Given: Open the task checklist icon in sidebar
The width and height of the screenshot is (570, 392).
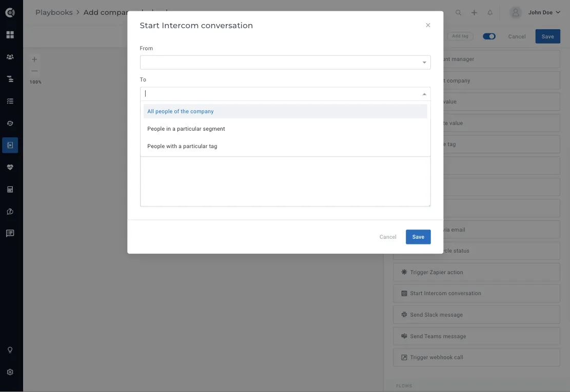Looking at the screenshot, I should click(10, 101).
